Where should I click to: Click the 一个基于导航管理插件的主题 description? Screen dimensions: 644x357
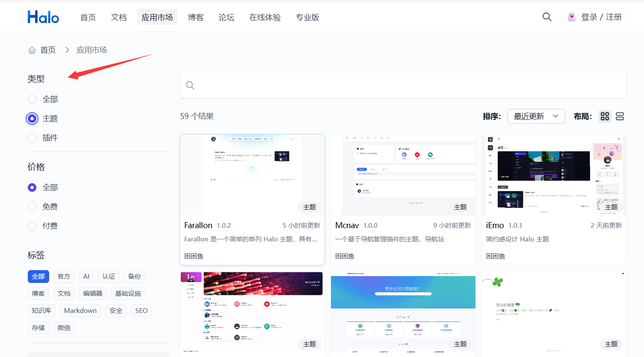tap(390, 239)
